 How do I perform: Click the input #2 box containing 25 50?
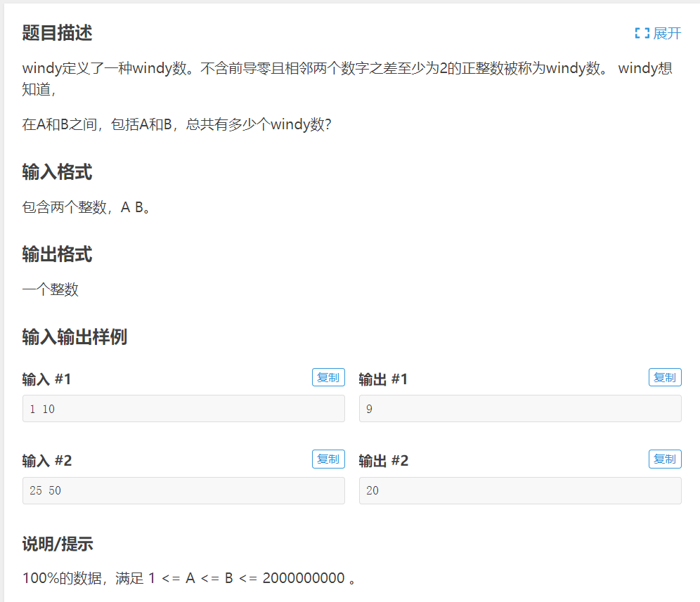click(x=183, y=490)
